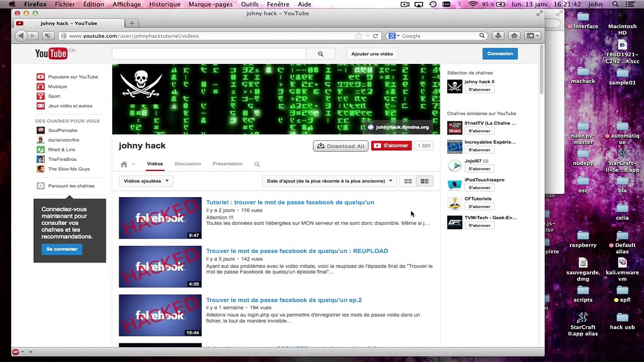
Task: Open Spotlight search in the menu bar
Action: pyautogui.click(x=615, y=4)
